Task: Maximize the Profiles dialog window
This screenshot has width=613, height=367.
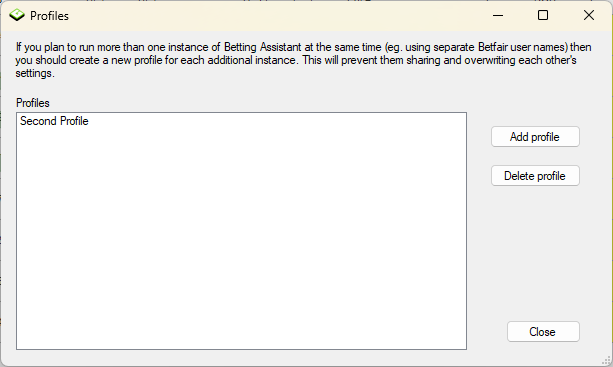Action: click(x=543, y=15)
